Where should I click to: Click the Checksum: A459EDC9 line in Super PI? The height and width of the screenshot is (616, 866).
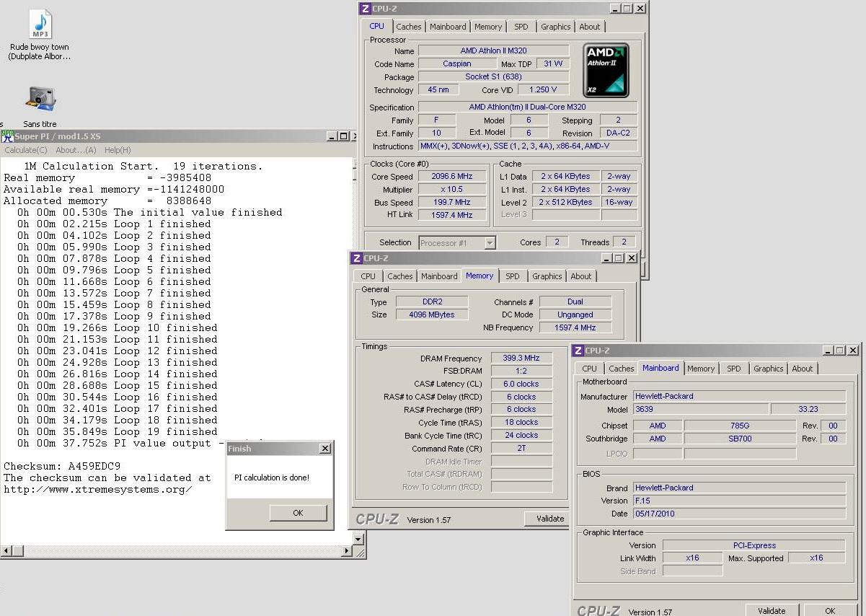(x=62, y=466)
